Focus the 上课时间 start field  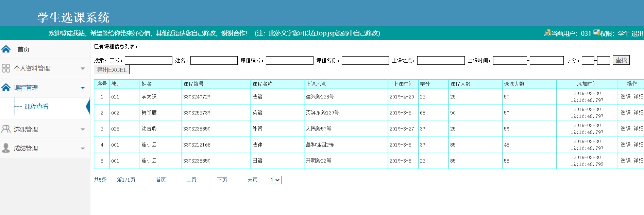pyautogui.click(x=510, y=60)
